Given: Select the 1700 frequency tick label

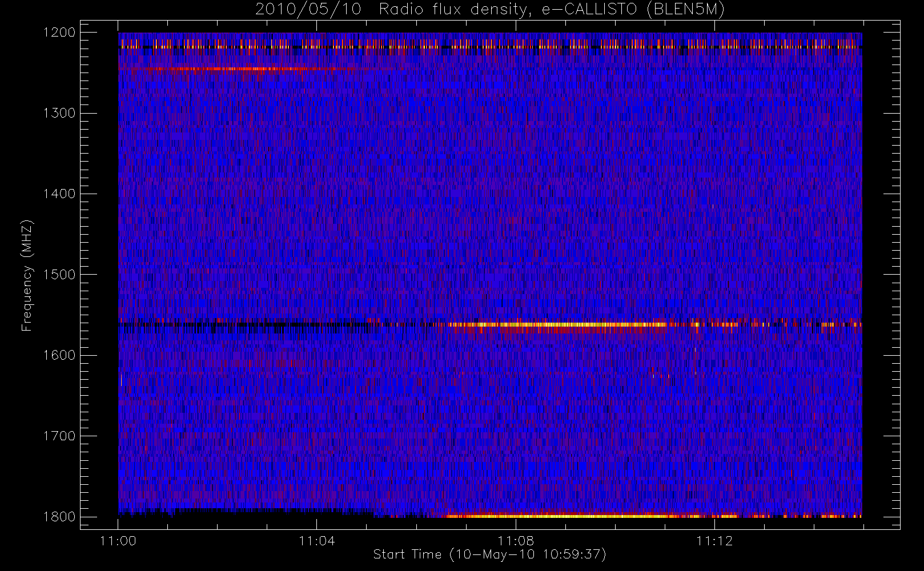Looking at the screenshot, I should click(59, 436).
